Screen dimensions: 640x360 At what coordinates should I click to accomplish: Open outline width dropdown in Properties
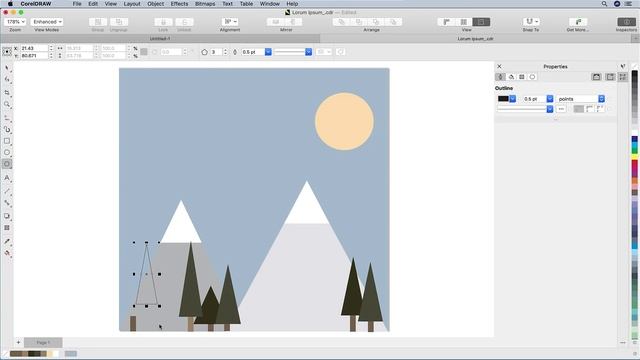coord(550,99)
